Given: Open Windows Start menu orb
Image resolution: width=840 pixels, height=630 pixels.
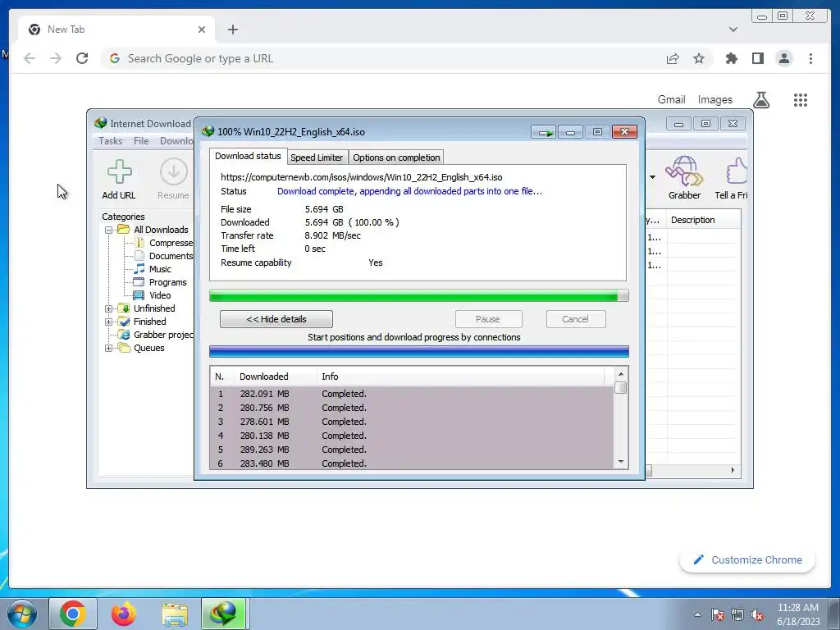Looking at the screenshot, I should point(22,614).
